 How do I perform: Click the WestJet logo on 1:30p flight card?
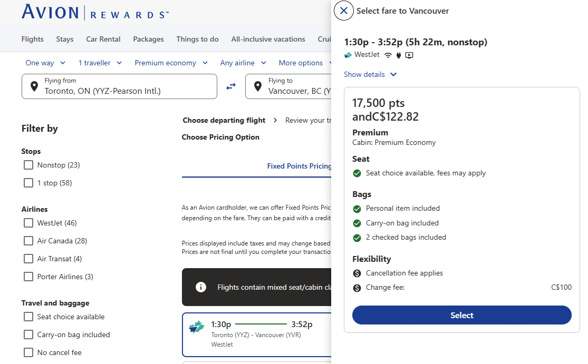point(196,328)
